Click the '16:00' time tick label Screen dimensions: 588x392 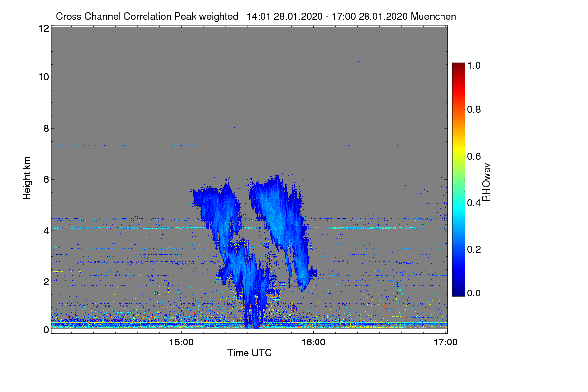[313, 343]
